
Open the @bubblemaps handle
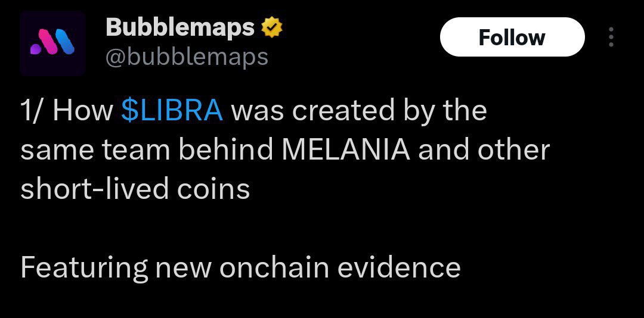tap(187, 57)
